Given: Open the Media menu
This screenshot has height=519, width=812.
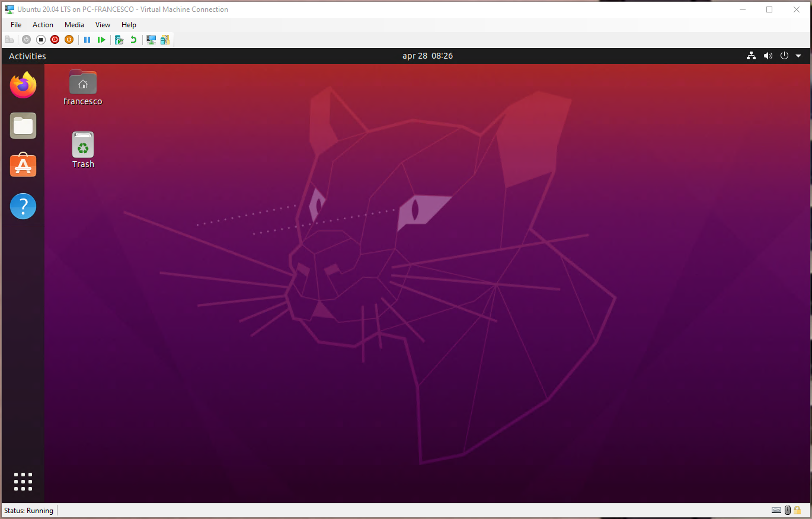Looking at the screenshot, I should [73, 25].
